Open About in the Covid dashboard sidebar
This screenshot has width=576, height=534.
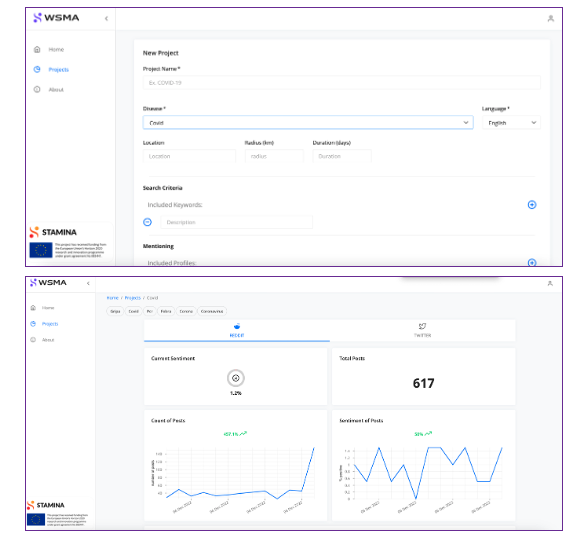(x=48, y=340)
